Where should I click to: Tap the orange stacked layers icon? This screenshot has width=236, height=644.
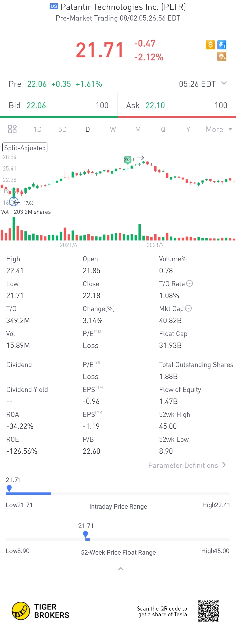click(222, 56)
